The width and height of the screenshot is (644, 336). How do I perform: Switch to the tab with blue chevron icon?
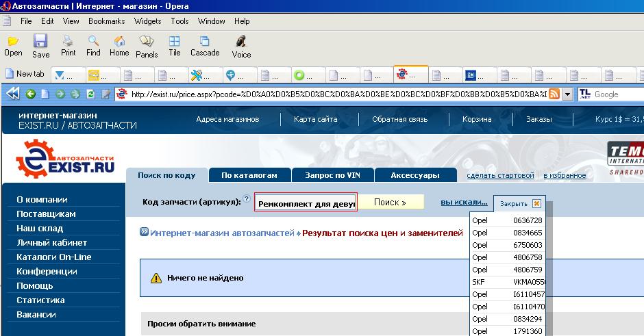click(x=68, y=75)
